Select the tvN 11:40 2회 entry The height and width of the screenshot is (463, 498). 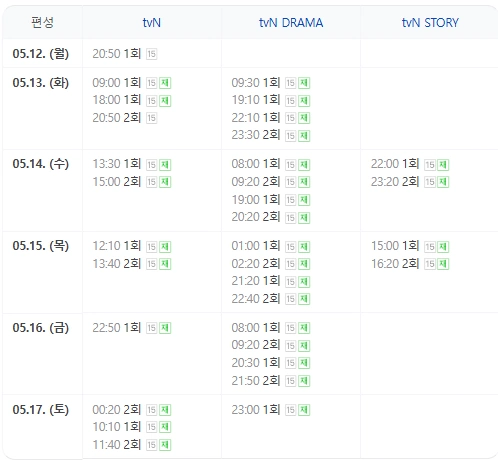coord(132,445)
